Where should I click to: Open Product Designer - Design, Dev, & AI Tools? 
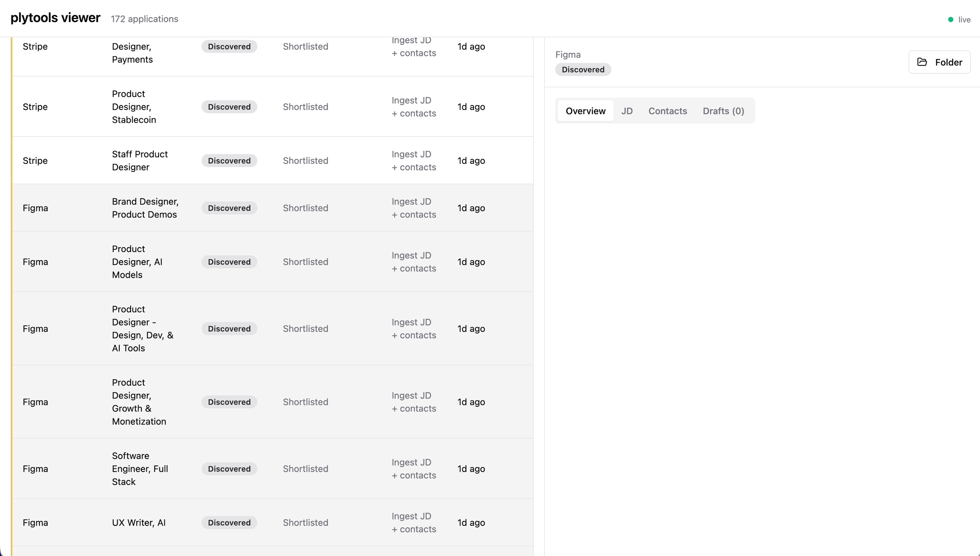142,329
